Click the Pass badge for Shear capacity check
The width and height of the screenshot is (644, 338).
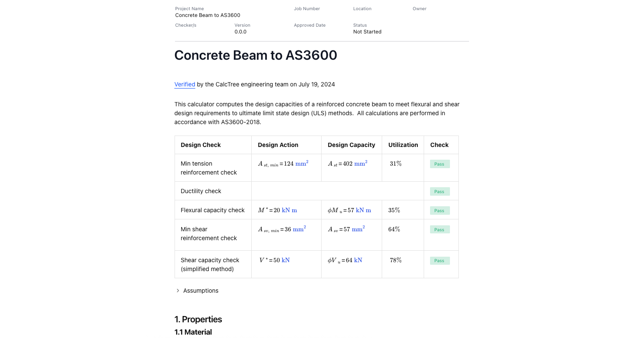[439, 260]
